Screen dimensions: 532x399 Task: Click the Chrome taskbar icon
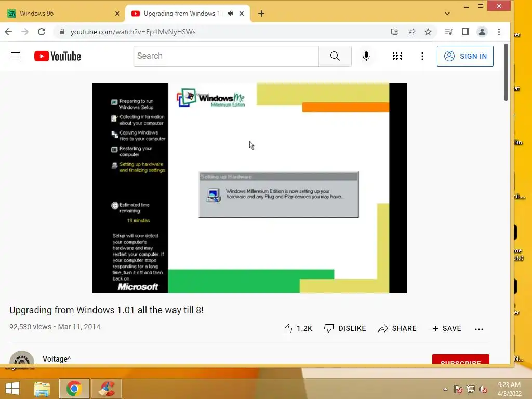pyautogui.click(x=74, y=389)
